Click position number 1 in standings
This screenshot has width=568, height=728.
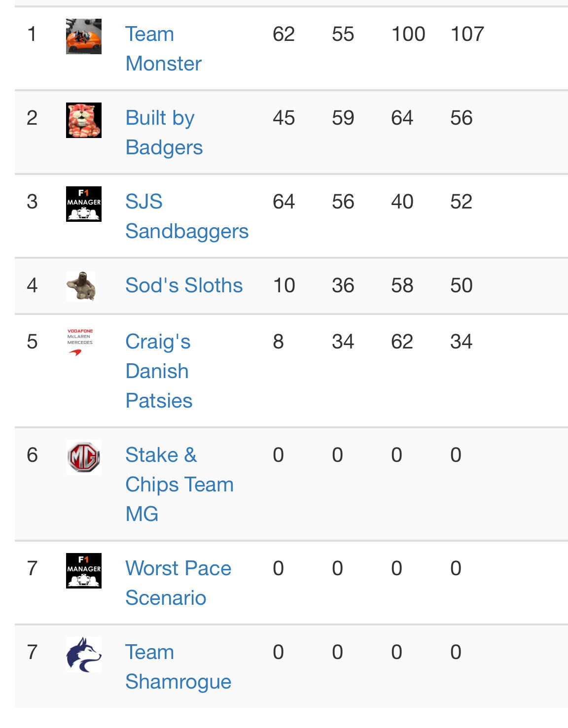click(32, 34)
